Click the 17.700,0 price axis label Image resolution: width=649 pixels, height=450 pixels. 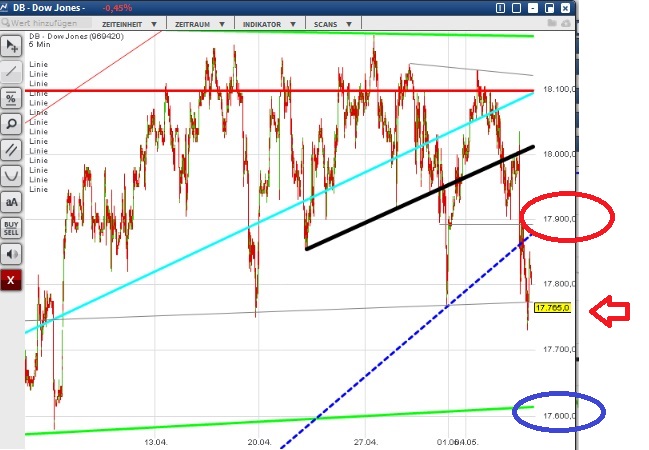pyautogui.click(x=559, y=349)
